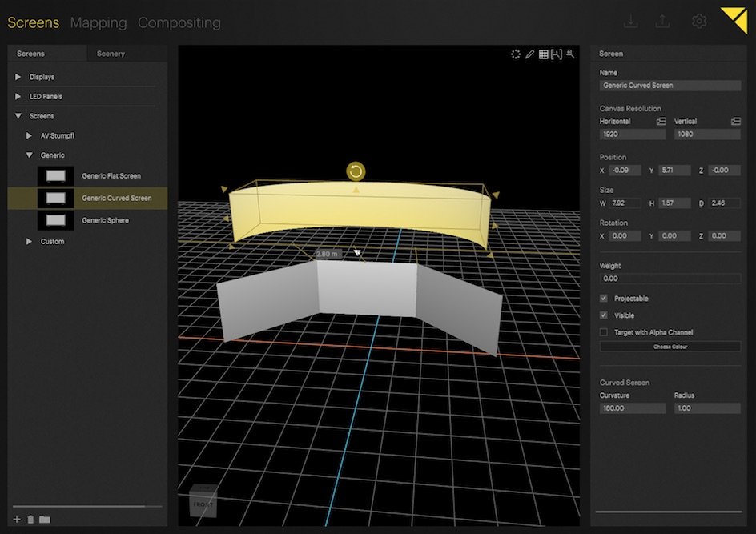This screenshot has width=756, height=534.
Task: Click the Rotation Y field
Action: 675,235
